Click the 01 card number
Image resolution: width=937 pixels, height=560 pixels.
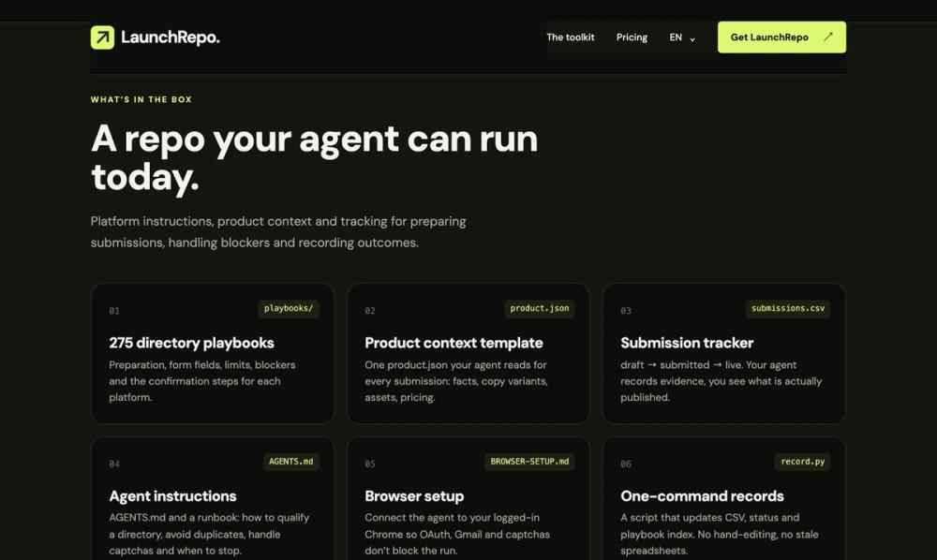(114, 311)
